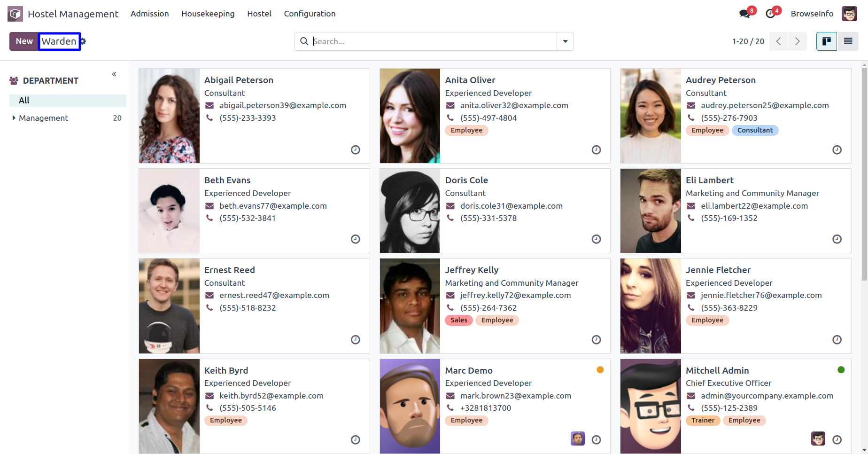Click the phone icon on Eli Lambert card

tap(691, 218)
